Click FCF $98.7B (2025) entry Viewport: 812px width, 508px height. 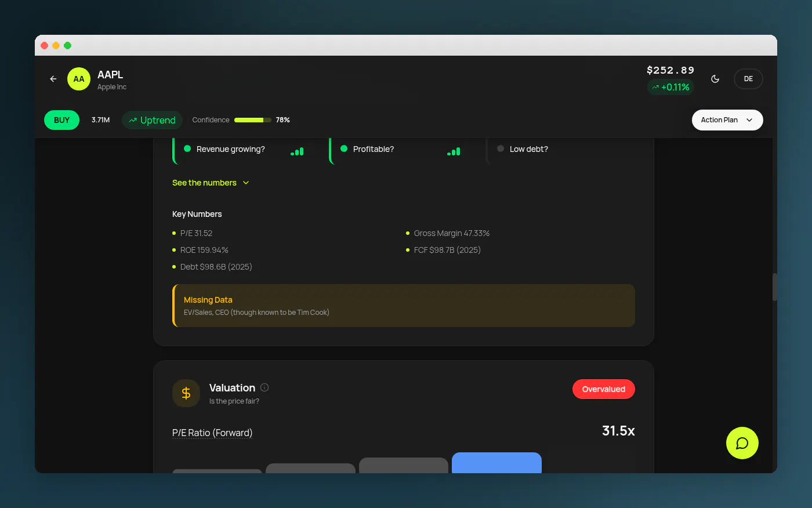[447, 250]
